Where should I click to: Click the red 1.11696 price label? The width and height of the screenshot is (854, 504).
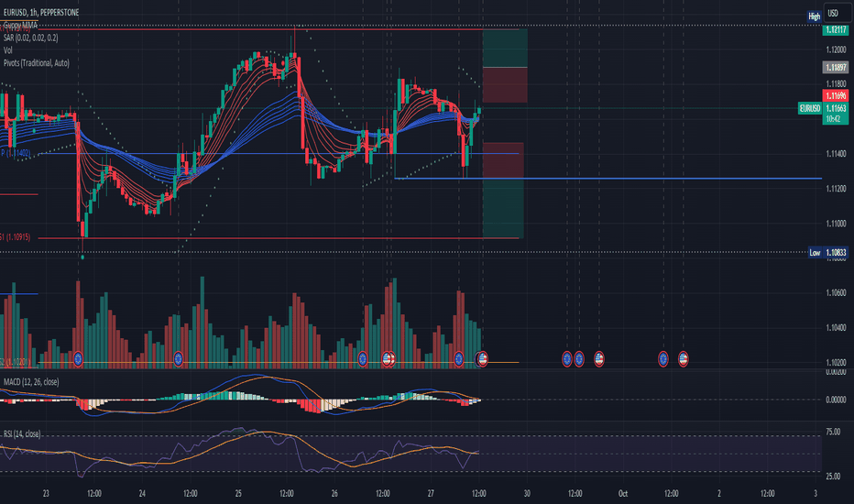(836, 96)
